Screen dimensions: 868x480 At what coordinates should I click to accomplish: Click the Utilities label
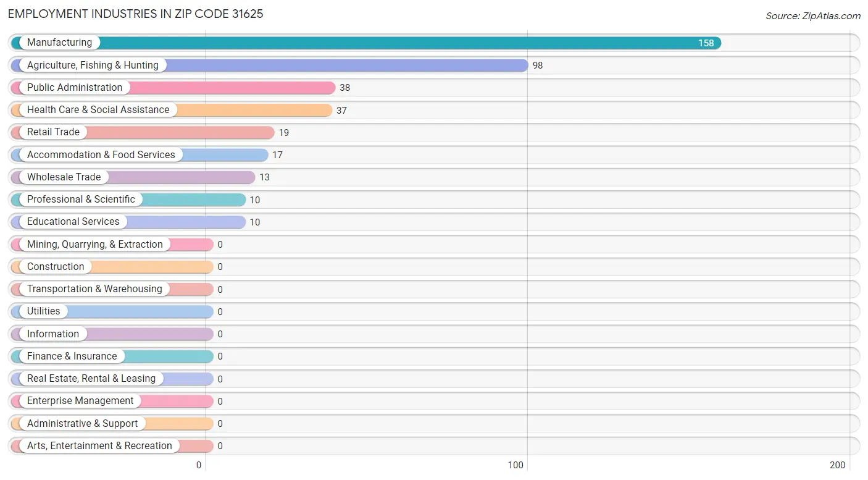(x=44, y=311)
